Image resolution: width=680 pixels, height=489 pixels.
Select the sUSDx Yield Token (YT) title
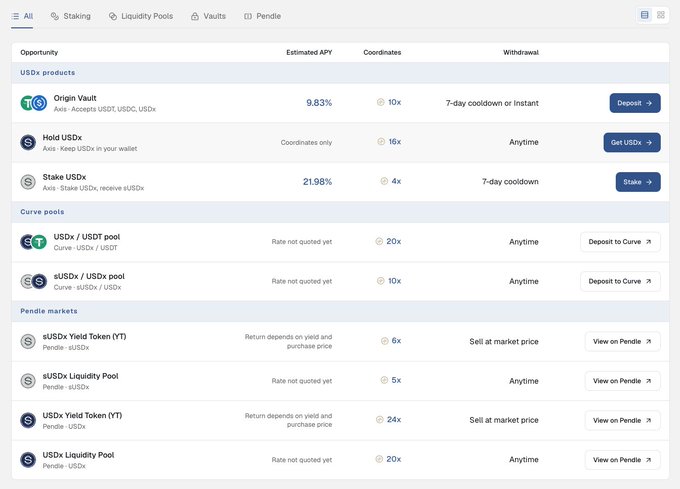84,336
